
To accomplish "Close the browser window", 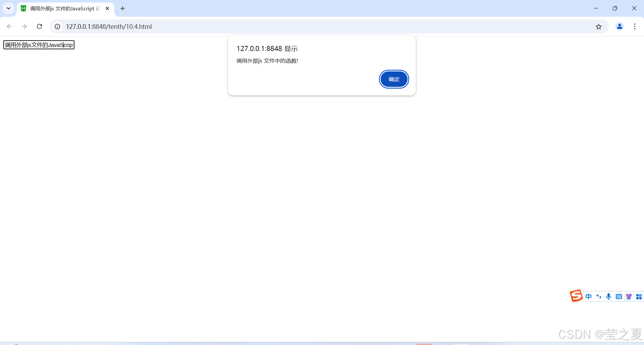I will click(634, 8).
